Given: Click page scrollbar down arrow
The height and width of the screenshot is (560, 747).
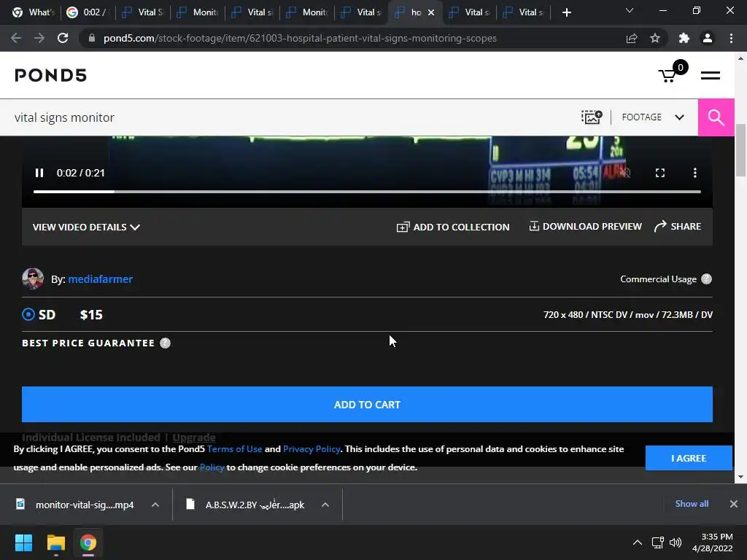Looking at the screenshot, I should 740,477.
